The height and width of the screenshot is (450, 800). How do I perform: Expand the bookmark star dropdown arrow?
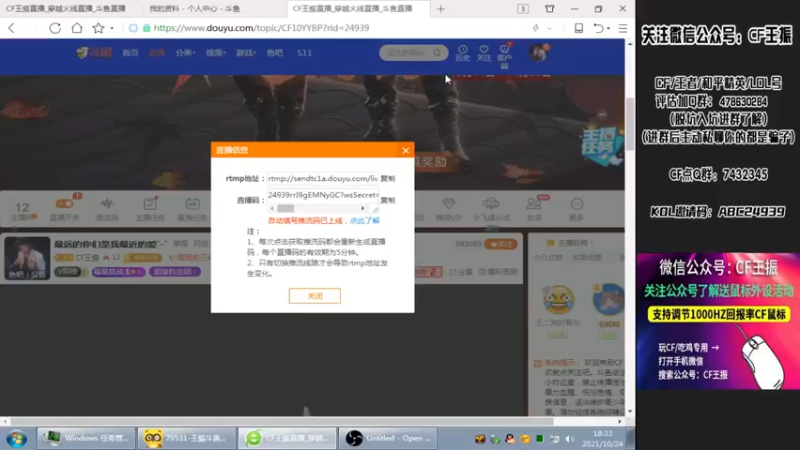coord(112,28)
